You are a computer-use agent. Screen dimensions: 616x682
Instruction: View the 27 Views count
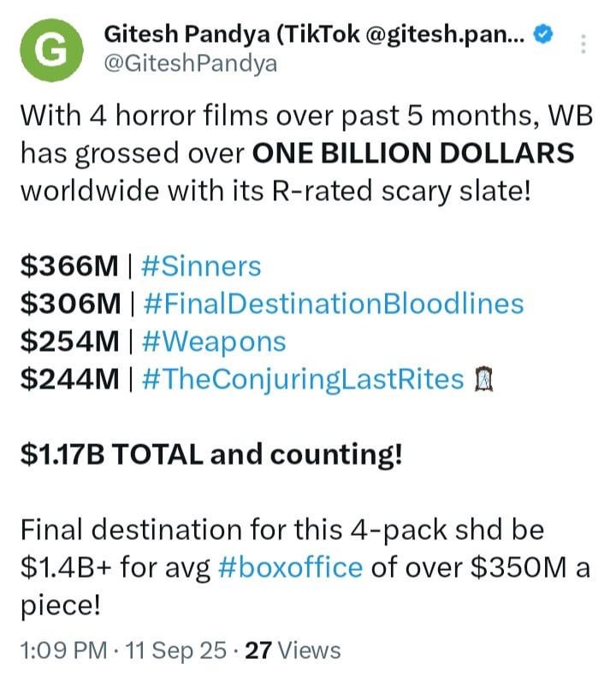point(293,650)
